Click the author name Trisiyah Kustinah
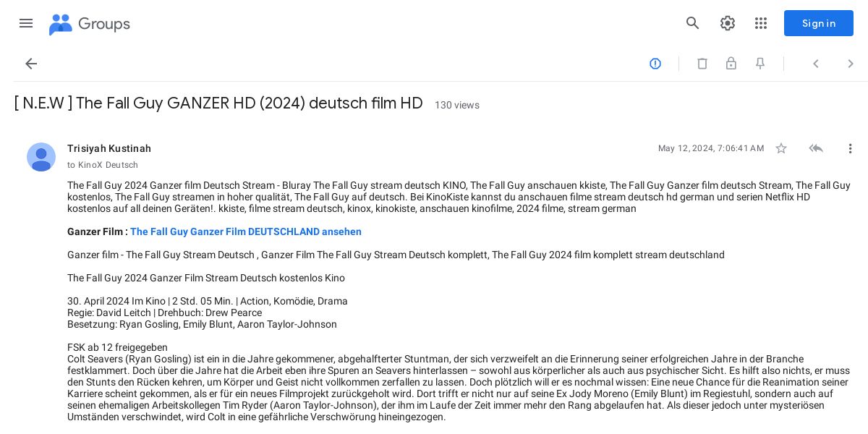This screenshot has width=868, height=434. [x=109, y=148]
